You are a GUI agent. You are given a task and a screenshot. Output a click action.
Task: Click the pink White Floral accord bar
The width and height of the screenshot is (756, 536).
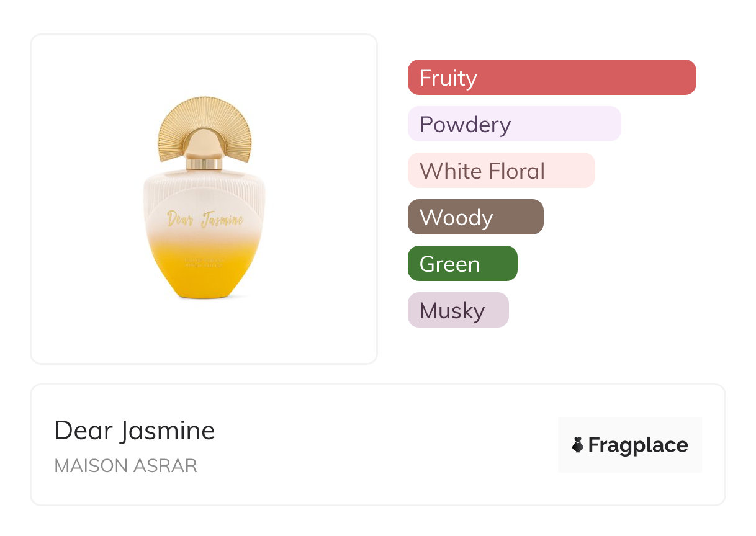coord(501,171)
